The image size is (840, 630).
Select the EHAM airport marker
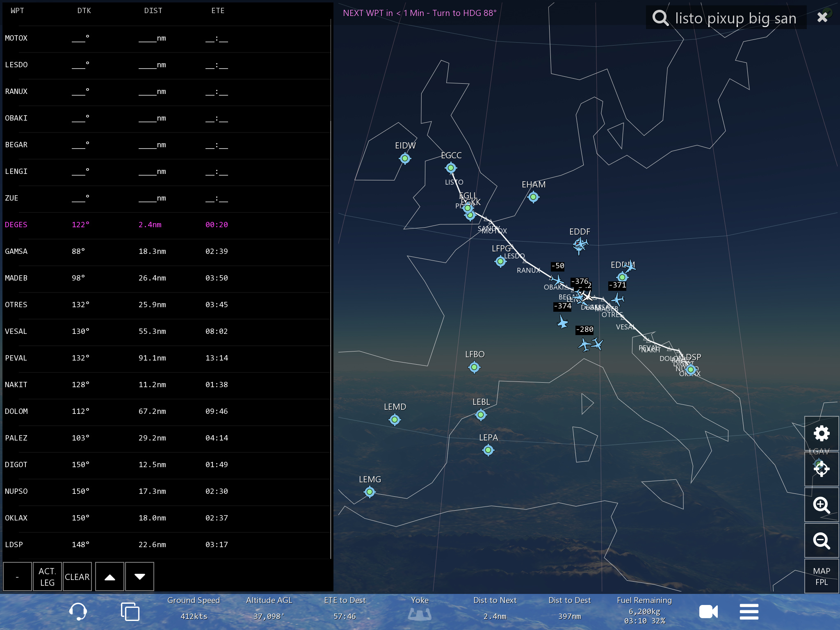tap(533, 197)
